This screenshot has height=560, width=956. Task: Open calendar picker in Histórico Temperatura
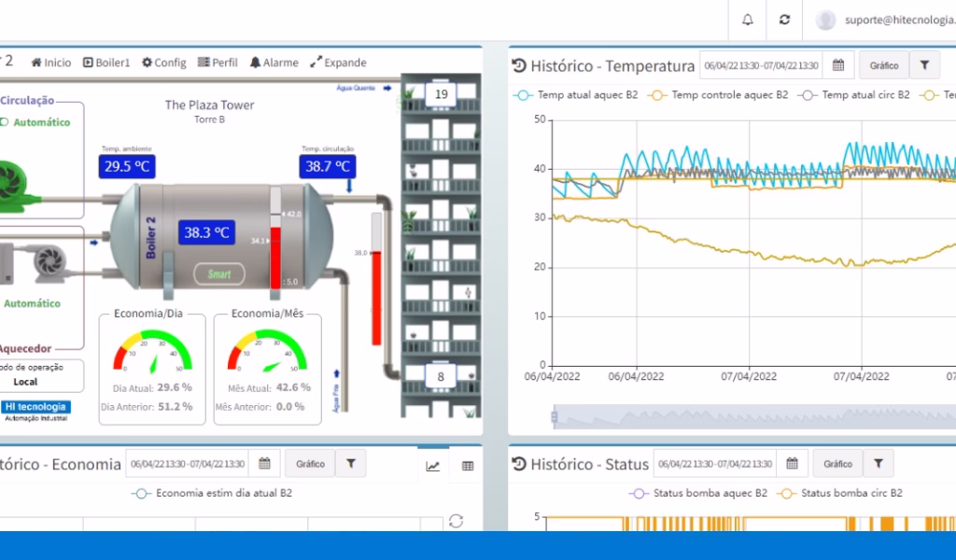(x=838, y=65)
